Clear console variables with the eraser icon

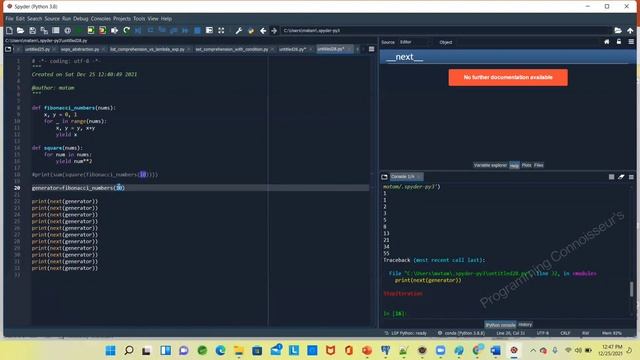pos(621,177)
